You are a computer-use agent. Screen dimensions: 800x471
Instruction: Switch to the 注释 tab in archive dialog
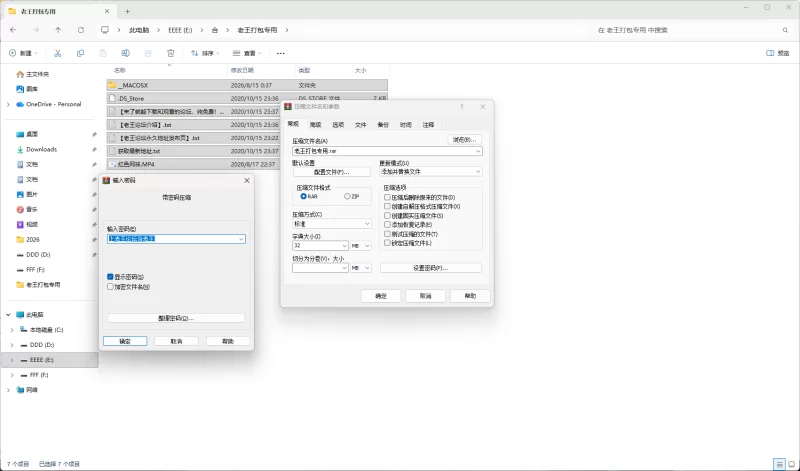click(x=429, y=125)
